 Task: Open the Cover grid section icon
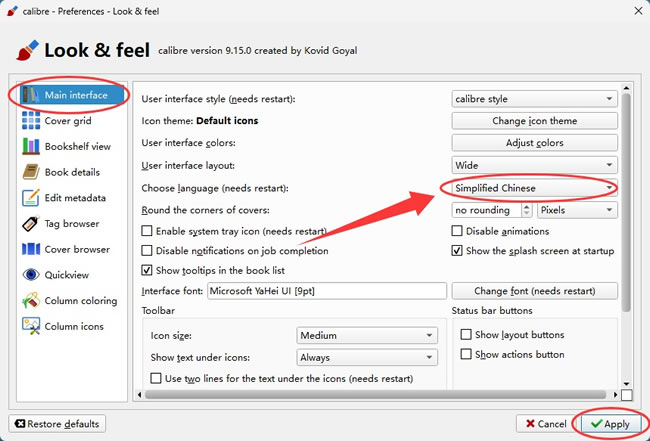(x=31, y=121)
